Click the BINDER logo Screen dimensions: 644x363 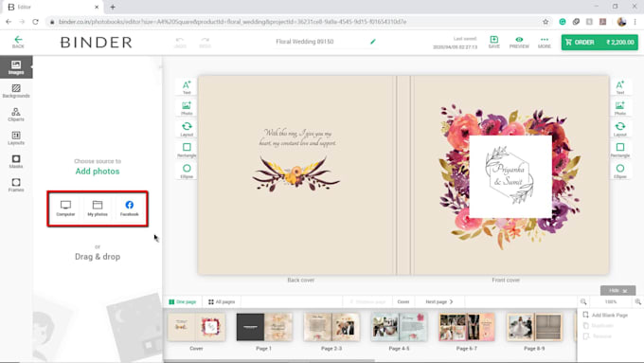pyautogui.click(x=96, y=43)
